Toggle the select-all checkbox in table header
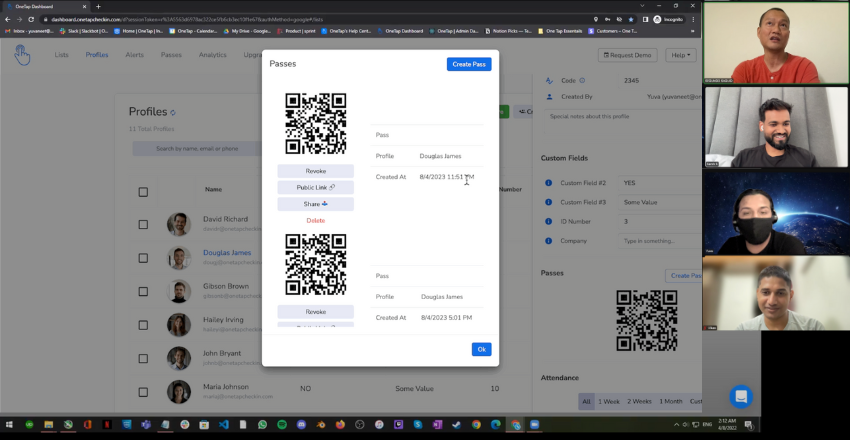Viewport: 850px width, 440px height. tap(143, 189)
